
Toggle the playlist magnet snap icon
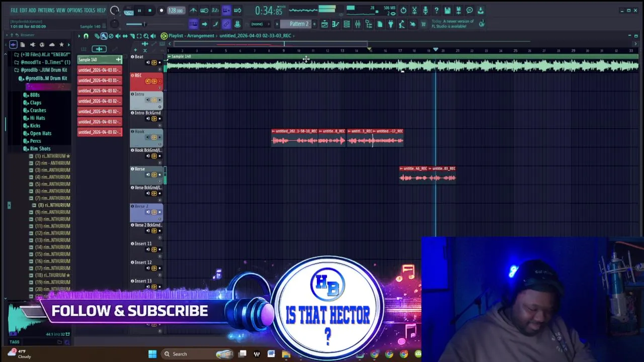[86, 36]
